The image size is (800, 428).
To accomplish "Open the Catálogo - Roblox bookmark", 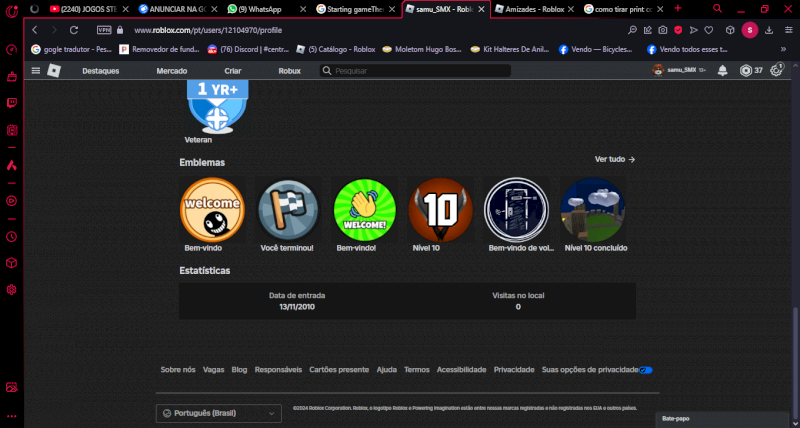I will (x=336, y=49).
